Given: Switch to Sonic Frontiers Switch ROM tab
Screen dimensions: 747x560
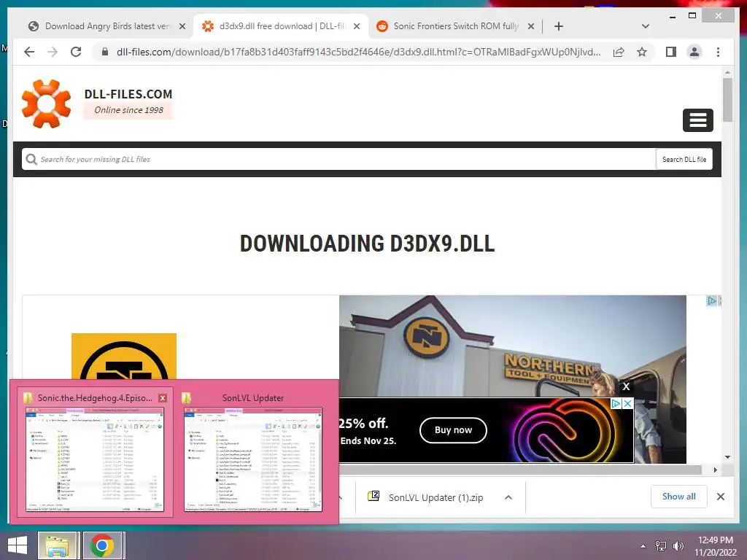Looking at the screenshot, I should 455,26.
